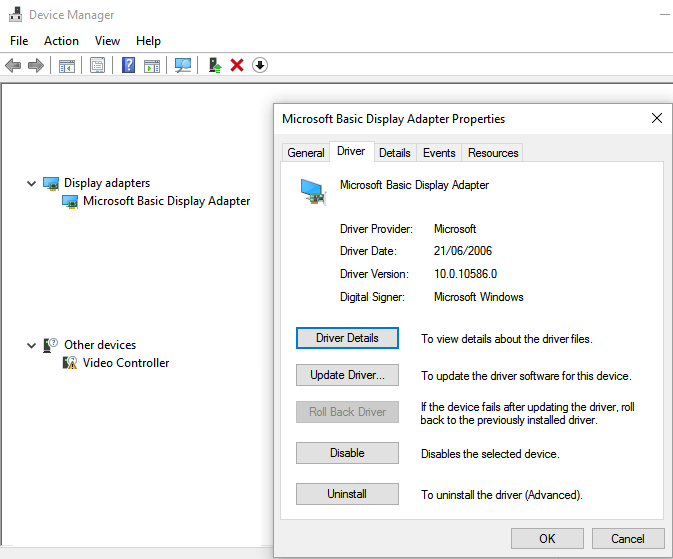Click the Back arrow toolbar icon

[13, 65]
